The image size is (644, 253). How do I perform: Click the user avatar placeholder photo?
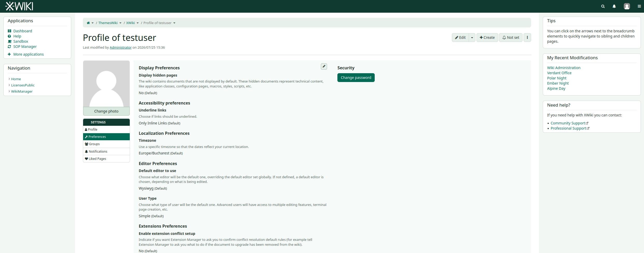[106, 84]
